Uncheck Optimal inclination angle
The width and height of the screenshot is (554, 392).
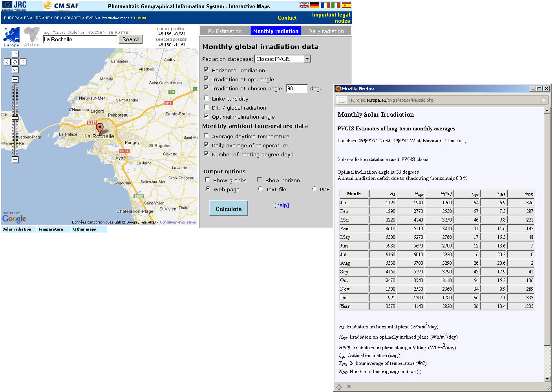(206, 116)
